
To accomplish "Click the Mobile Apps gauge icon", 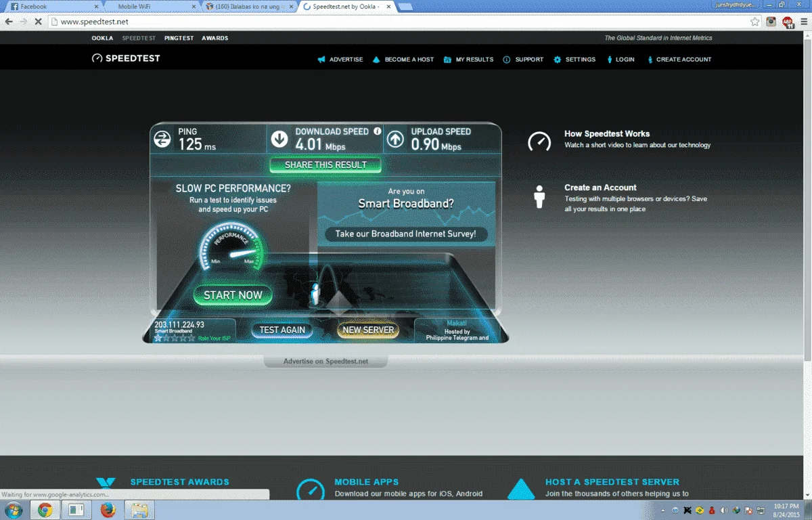I will click(311, 492).
